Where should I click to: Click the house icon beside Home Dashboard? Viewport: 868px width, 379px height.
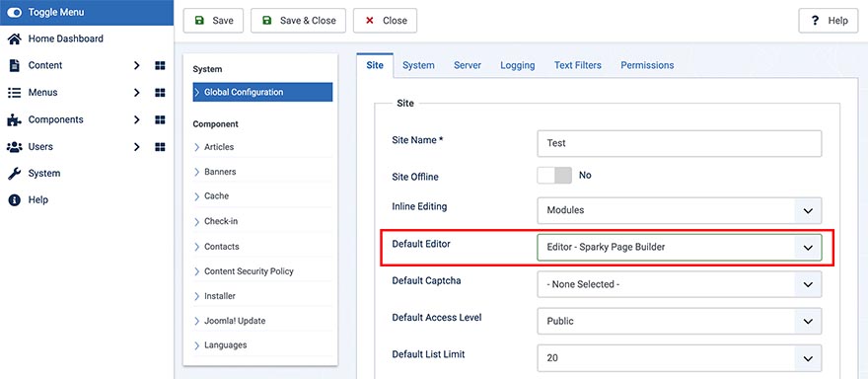coord(15,38)
